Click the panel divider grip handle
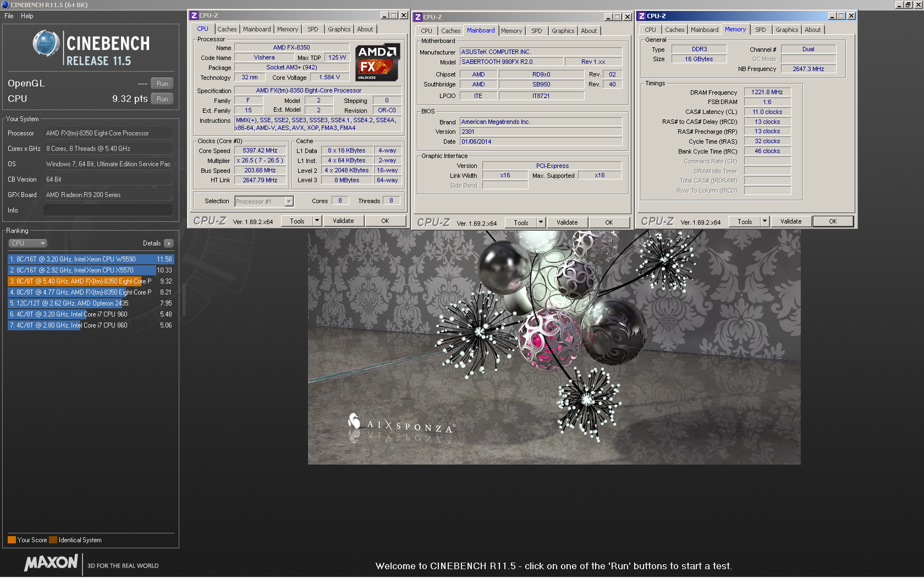This screenshot has height=578, width=924. click(184, 300)
